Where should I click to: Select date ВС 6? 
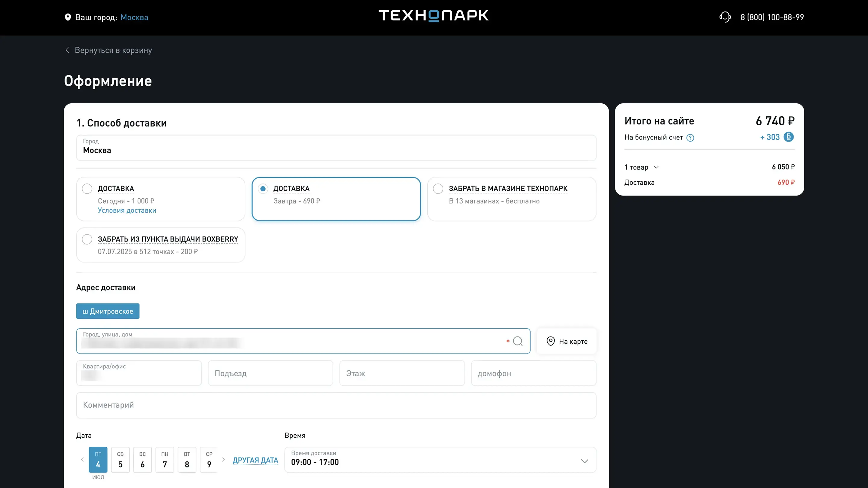pos(143,460)
